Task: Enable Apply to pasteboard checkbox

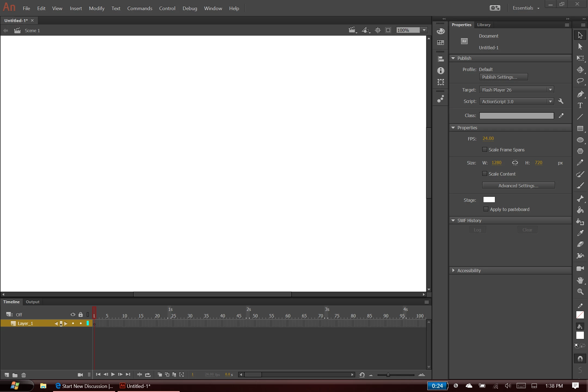Action: tap(486, 209)
